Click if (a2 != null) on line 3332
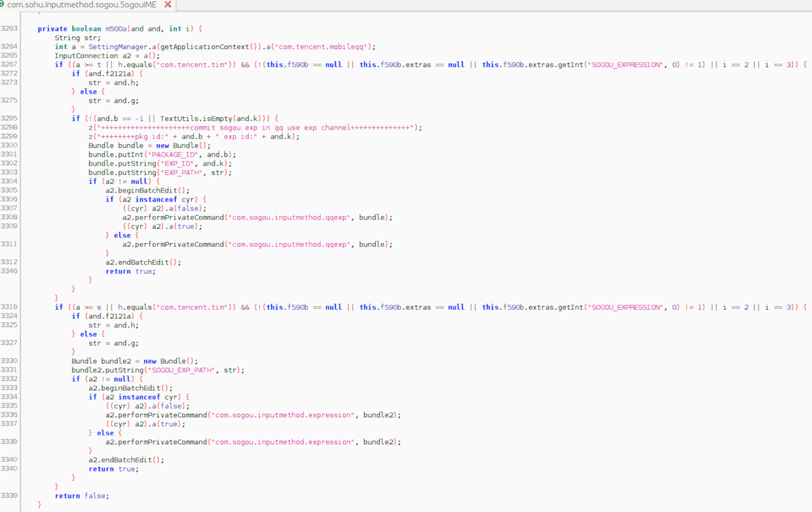 [x=107, y=379]
